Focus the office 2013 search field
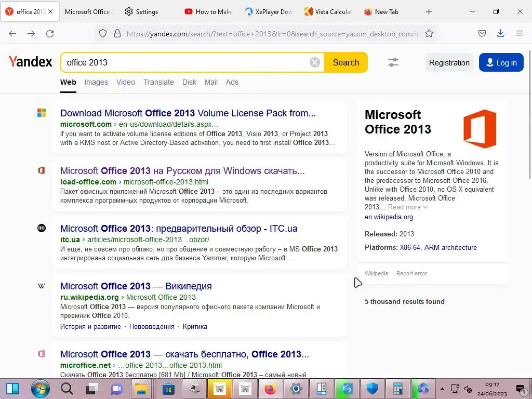Viewport: 532px width, 399px height. [x=185, y=62]
